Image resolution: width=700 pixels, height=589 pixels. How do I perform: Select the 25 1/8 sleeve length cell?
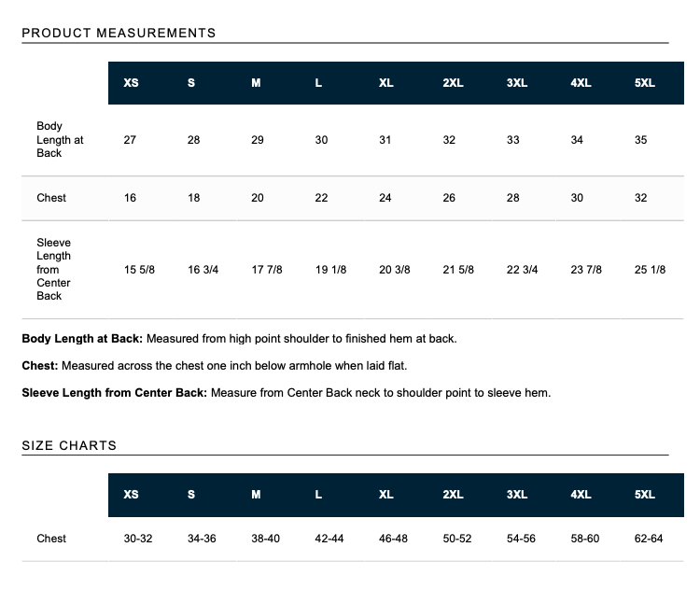click(x=650, y=270)
